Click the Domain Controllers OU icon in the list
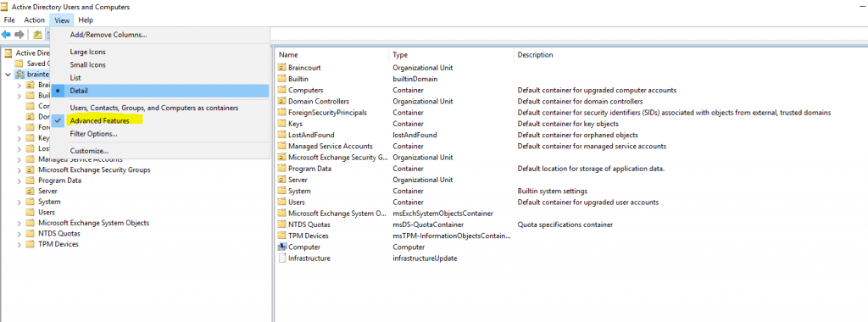Viewport: 868px width, 322px height. click(281, 101)
